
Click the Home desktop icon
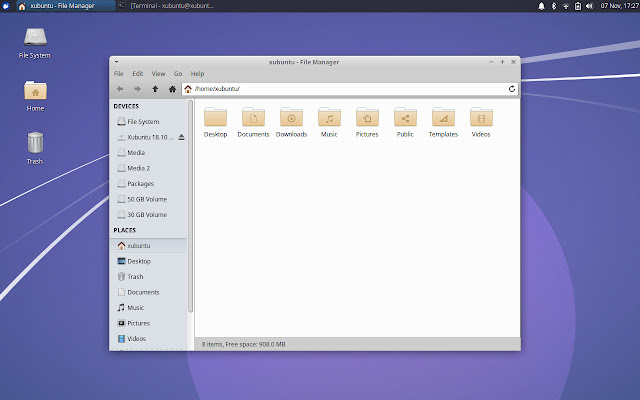click(35, 96)
